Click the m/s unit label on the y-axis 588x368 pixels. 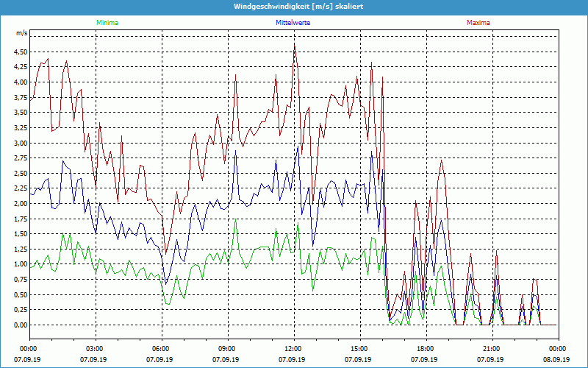21,34
